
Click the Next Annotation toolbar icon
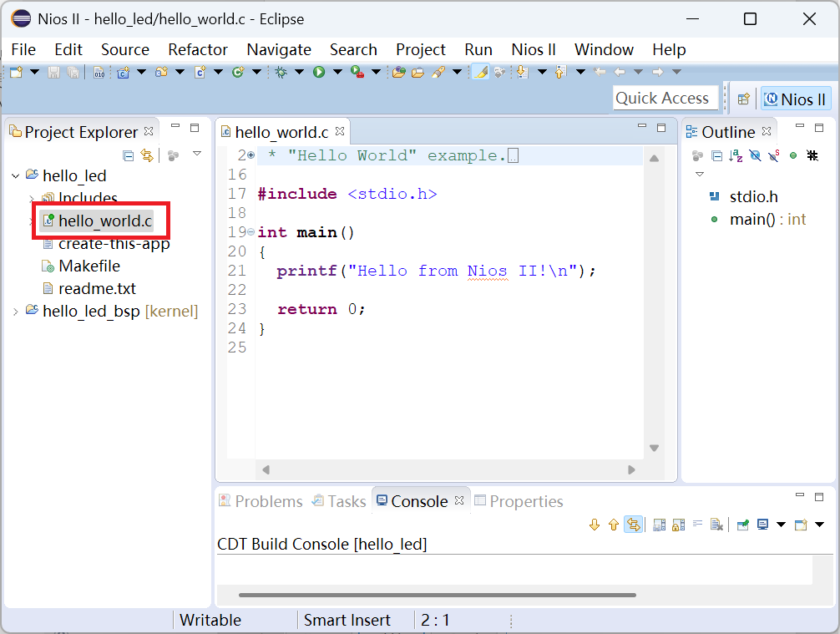523,72
